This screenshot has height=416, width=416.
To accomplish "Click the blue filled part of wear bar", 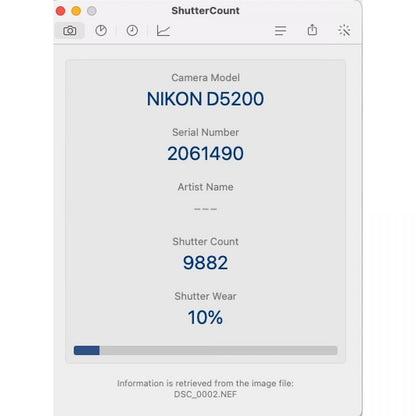I will [x=87, y=350].
